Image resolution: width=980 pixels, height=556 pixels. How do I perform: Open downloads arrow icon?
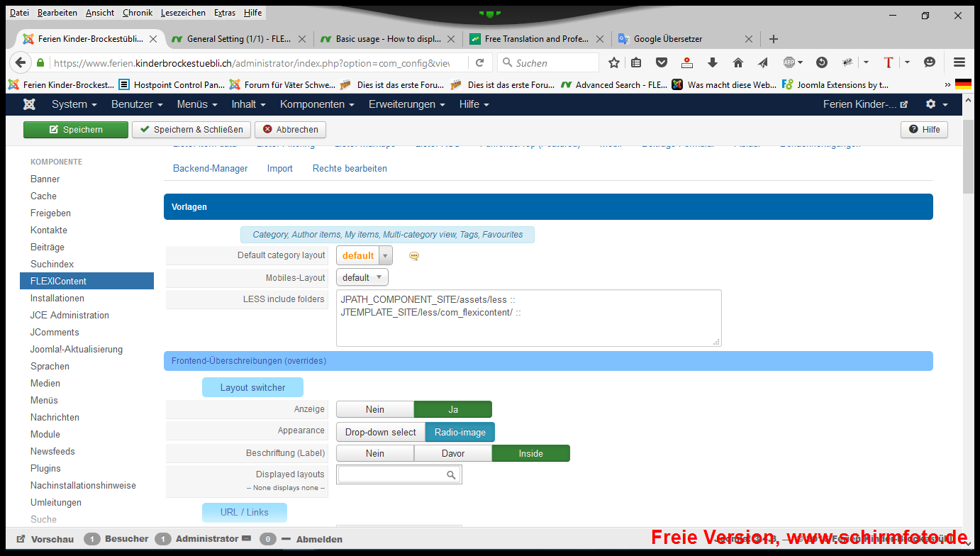(713, 62)
